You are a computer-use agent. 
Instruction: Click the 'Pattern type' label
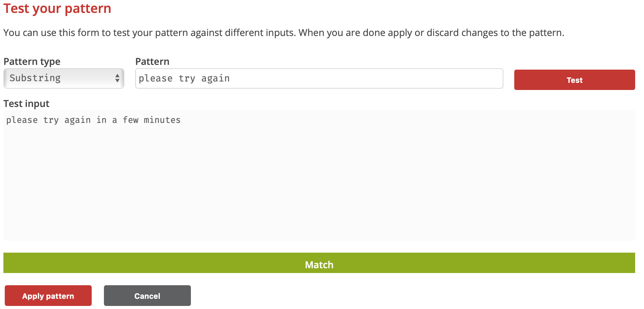(32, 61)
